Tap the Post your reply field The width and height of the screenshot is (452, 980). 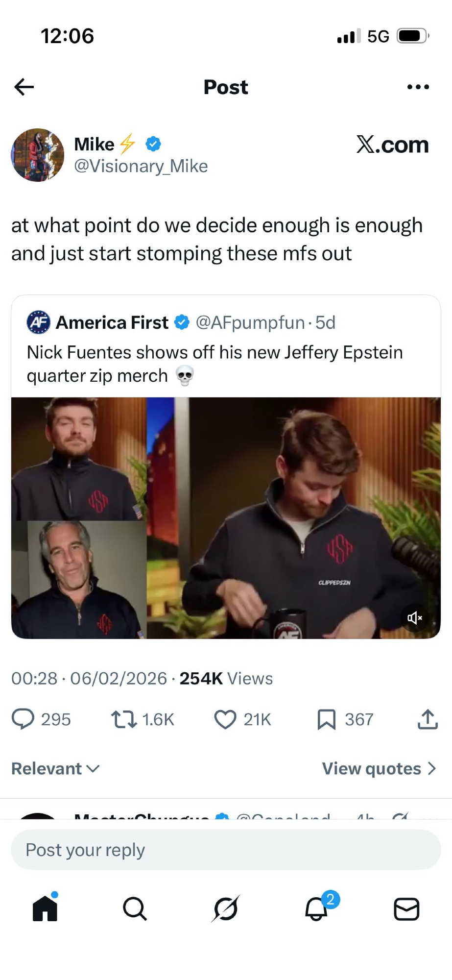(226, 850)
